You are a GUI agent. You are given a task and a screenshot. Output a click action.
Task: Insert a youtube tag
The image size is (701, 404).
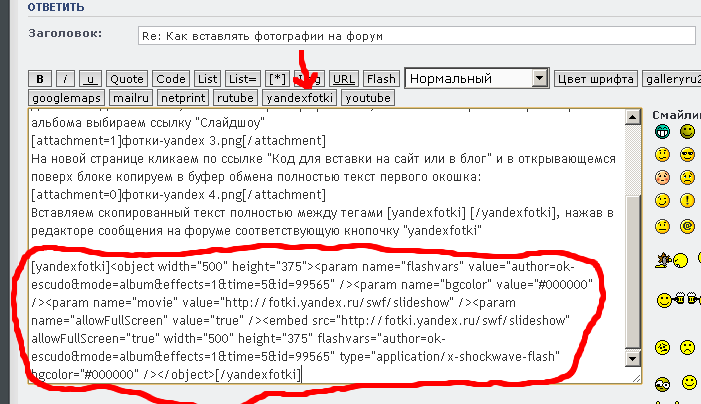pyautogui.click(x=367, y=98)
